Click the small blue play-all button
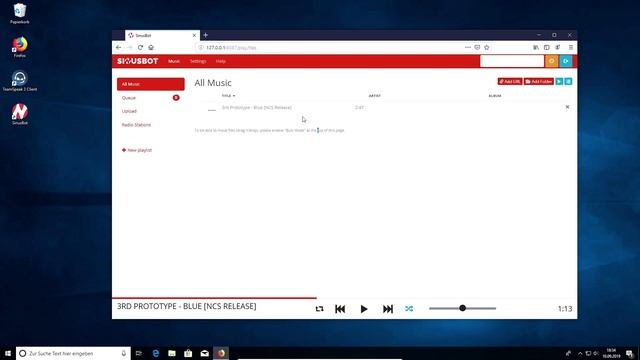Screen dimensions: 640x360 coord(559,82)
